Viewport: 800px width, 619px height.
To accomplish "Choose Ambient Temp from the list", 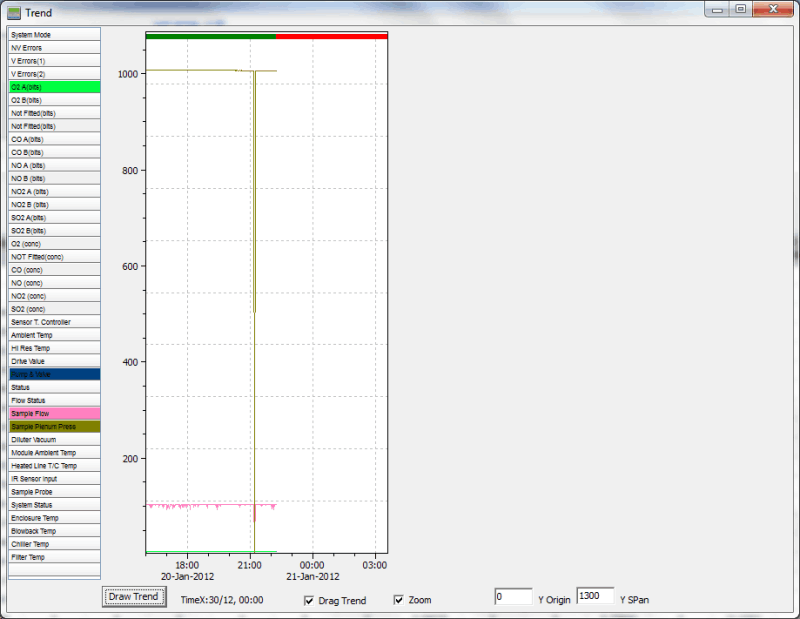I will click(x=54, y=335).
